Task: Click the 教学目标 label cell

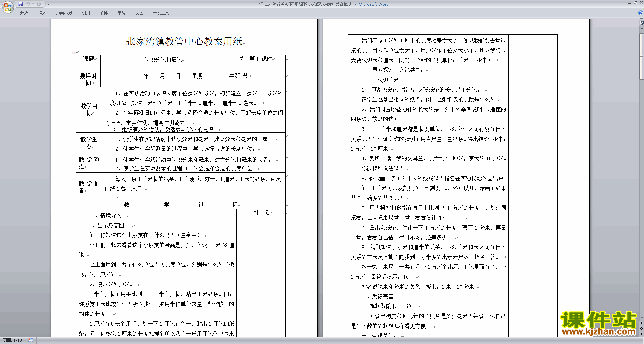Action: (x=89, y=109)
